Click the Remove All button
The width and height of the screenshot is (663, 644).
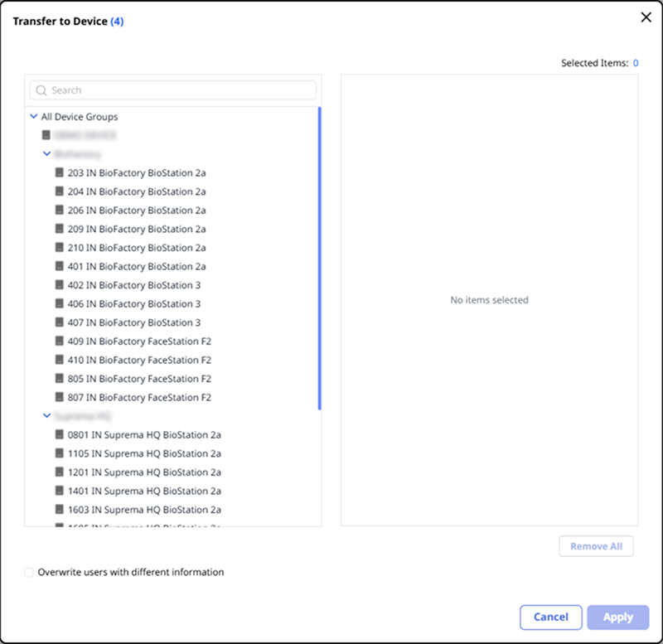[x=596, y=546]
